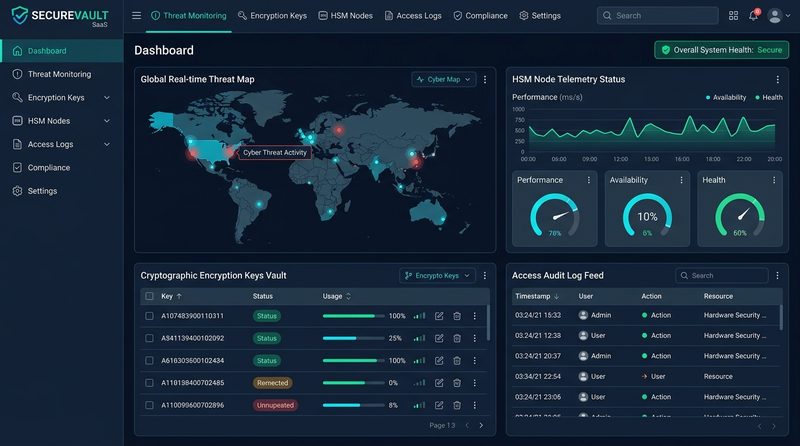This screenshot has width=800, height=446.
Task: Open Keys Vault panel options menu
Action: point(485,276)
